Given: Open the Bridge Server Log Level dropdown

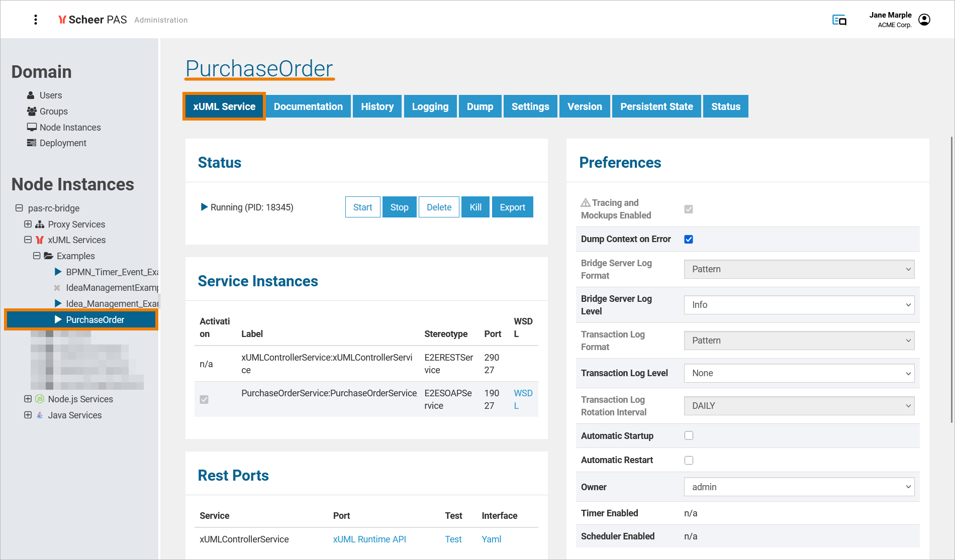Looking at the screenshot, I should point(799,305).
